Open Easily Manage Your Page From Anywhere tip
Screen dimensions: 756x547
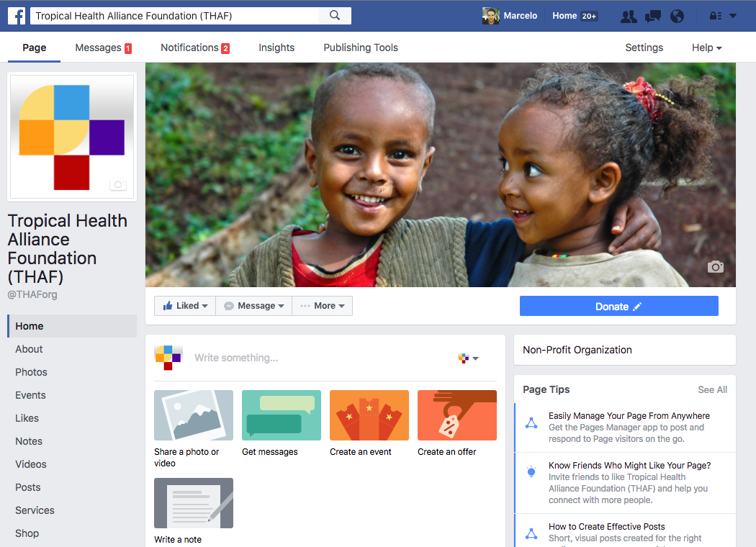coord(629,415)
